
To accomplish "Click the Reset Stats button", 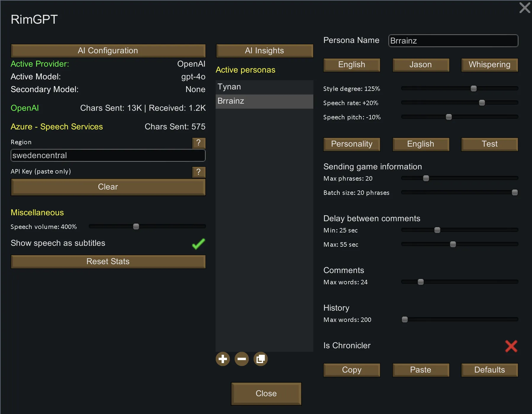I will click(108, 261).
